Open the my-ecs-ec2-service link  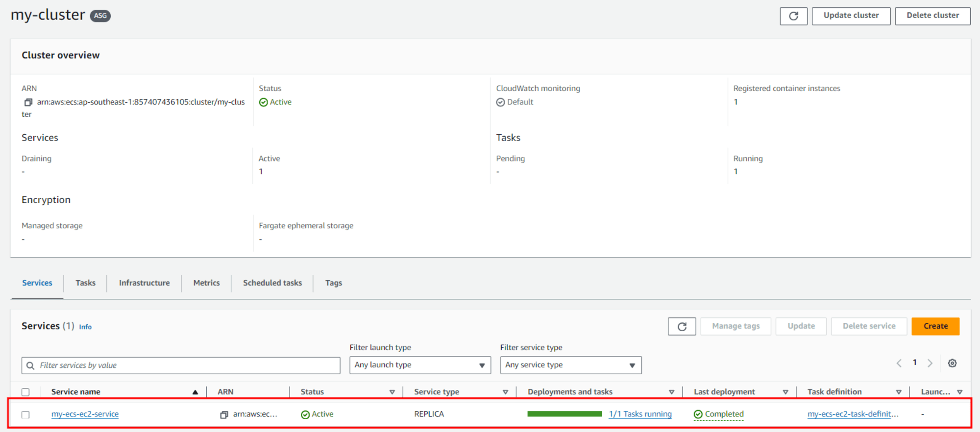point(85,414)
